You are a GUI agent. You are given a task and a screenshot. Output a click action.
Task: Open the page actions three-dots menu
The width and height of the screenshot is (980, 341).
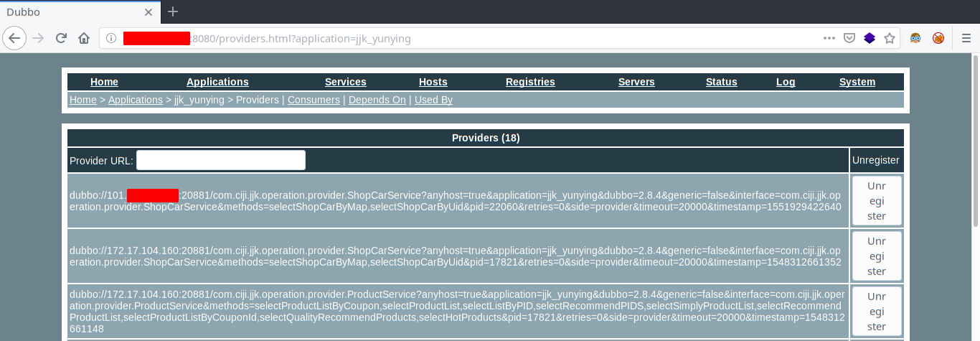829,38
